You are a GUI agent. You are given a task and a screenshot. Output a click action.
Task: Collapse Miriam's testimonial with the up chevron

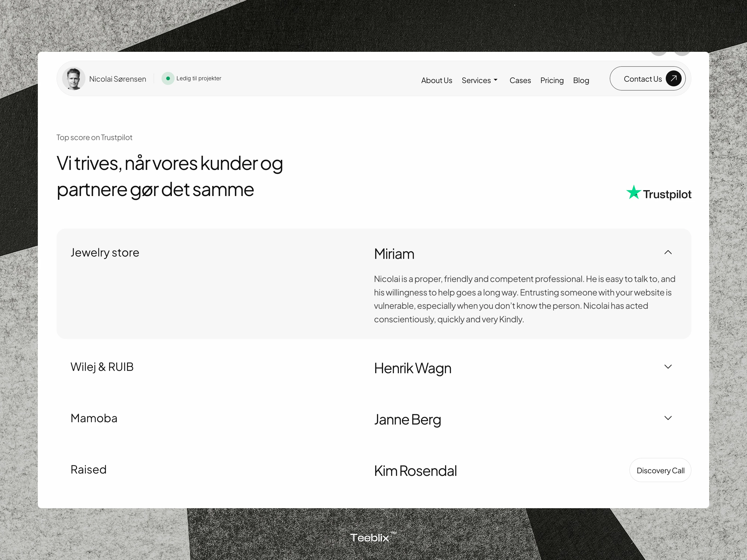[x=668, y=252]
